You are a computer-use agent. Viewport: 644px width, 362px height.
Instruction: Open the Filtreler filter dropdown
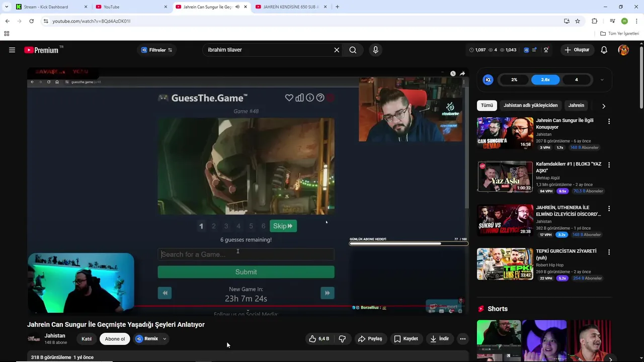[157, 50]
